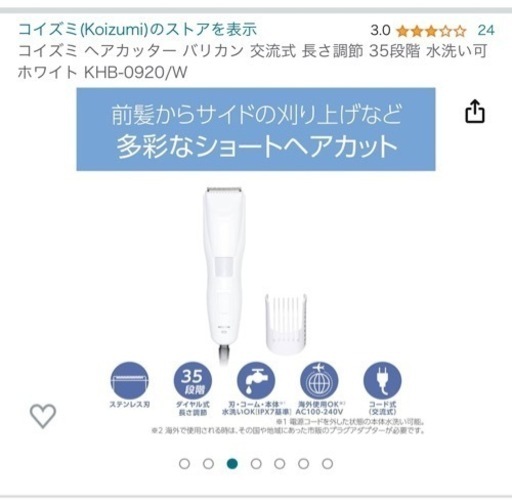
Task: Tap the white hair clipper product image
Action: [x=224, y=275]
